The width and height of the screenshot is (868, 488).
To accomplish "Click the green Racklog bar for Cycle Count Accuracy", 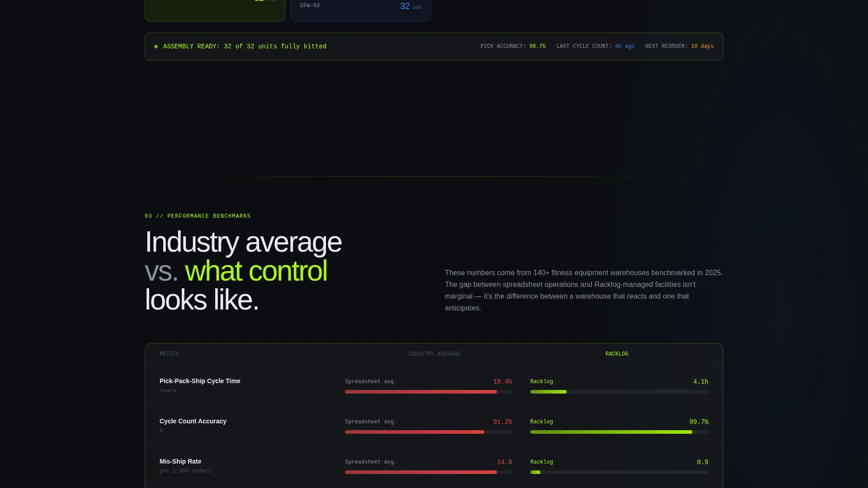I will [x=611, y=432].
